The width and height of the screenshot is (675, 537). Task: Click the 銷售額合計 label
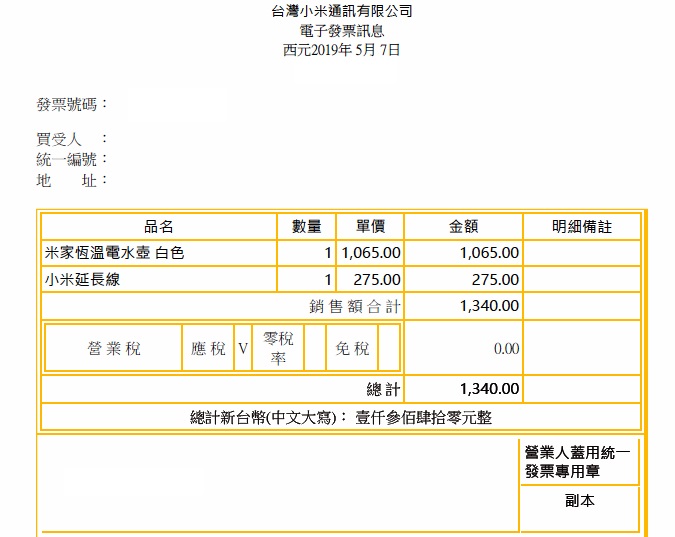tap(355, 307)
